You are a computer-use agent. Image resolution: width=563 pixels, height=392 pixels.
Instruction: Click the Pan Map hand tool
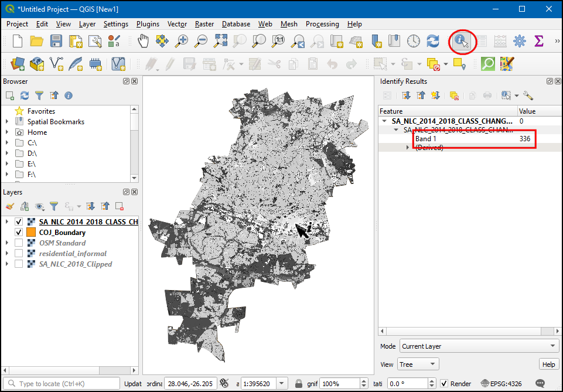144,41
